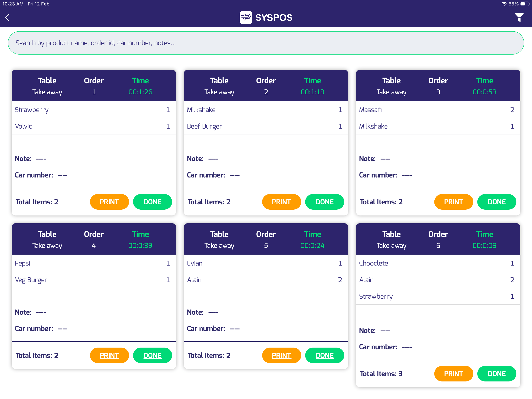
Task: Print order 5 ticket
Action: click(x=281, y=355)
